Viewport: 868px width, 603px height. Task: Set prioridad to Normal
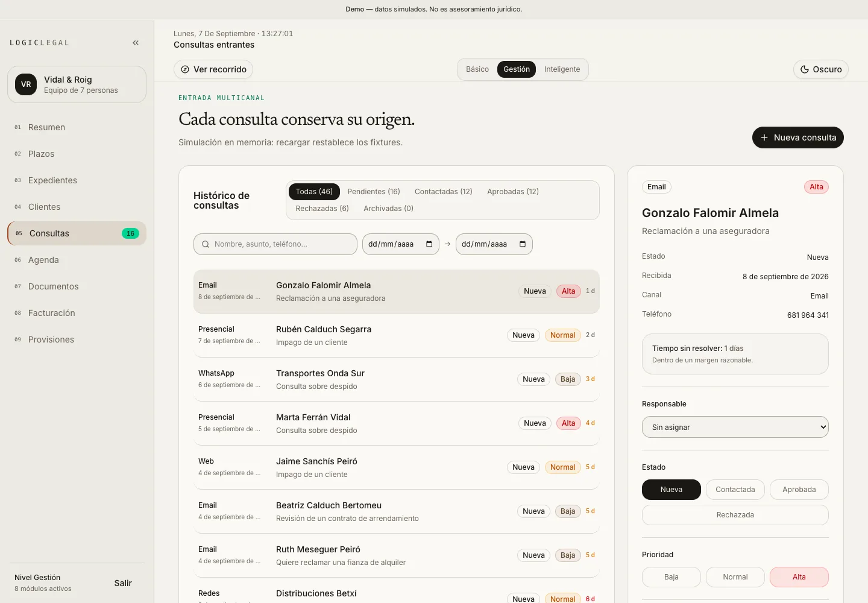click(x=735, y=577)
